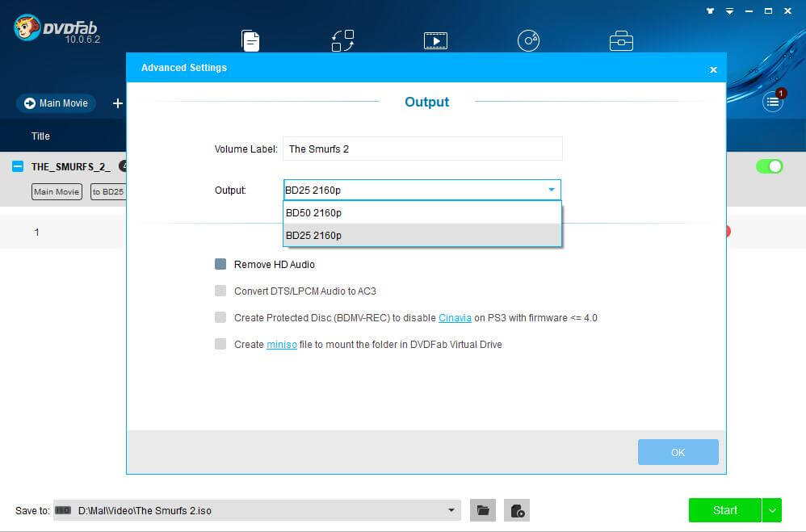
Task: Browse folders with the folder icon
Action: coord(482,510)
